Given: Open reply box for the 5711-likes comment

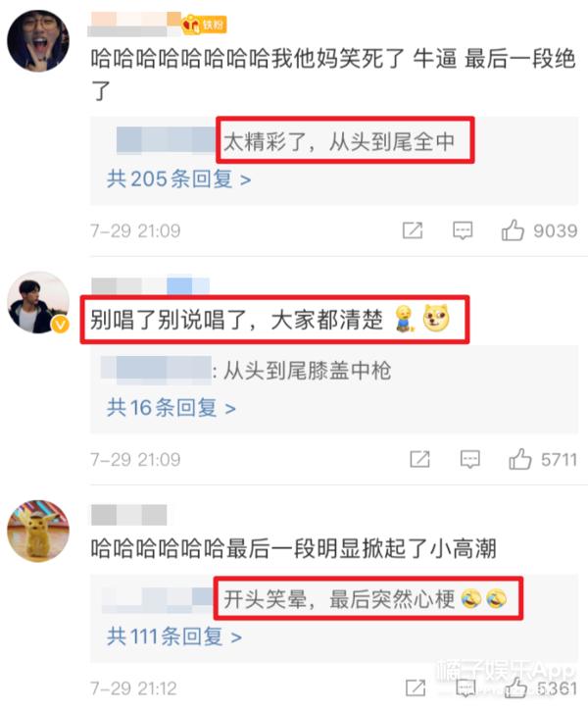Looking at the screenshot, I should (469, 459).
